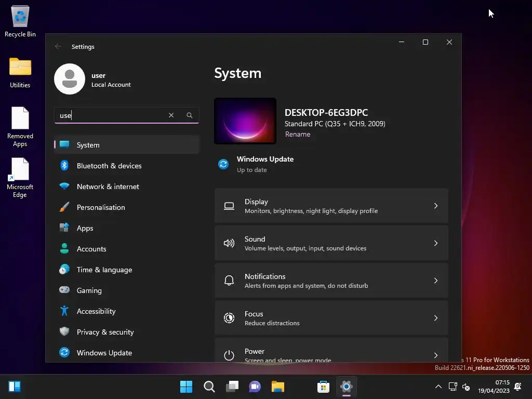The width and height of the screenshot is (532, 399).
Task: Show hidden system tray icons
Action: [x=438, y=387]
